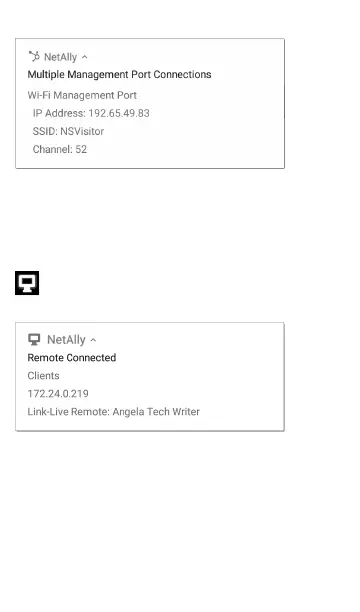This screenshot has height=612, width=360.
Task: Click the SSID NSVisitor entry
Action: (68, 131)
